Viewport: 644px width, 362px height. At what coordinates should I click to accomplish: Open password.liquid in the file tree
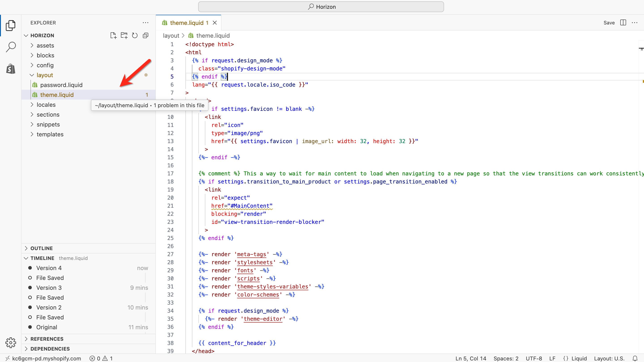coord(61,85)
